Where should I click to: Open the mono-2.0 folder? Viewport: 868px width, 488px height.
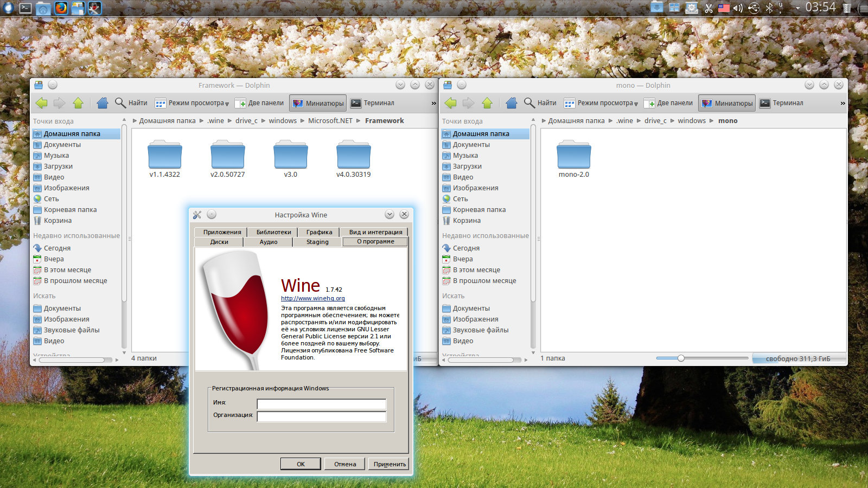click(x=573, y=156)
